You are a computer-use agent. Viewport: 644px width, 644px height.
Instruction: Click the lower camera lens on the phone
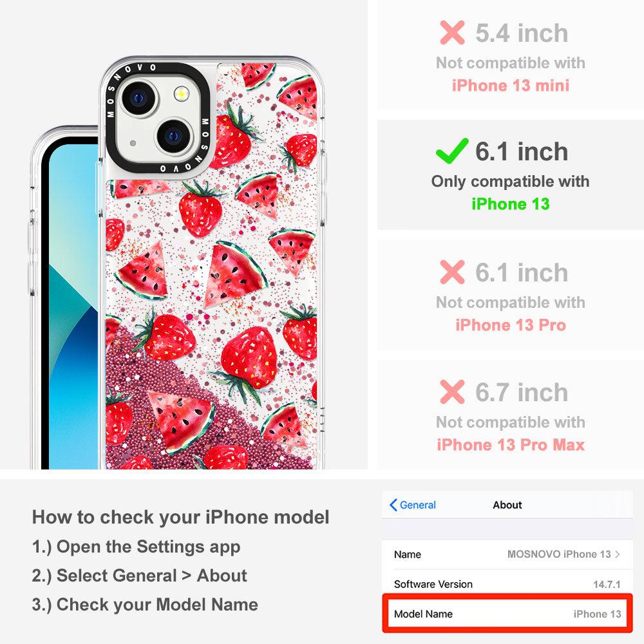pyautogui.click(x=174, y=136)
